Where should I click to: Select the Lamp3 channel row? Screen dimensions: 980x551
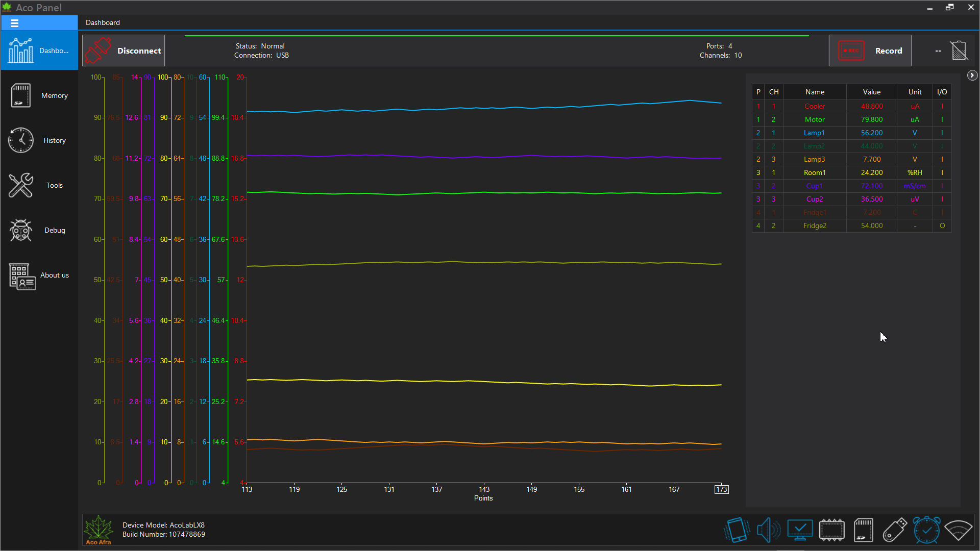(851, 159)
